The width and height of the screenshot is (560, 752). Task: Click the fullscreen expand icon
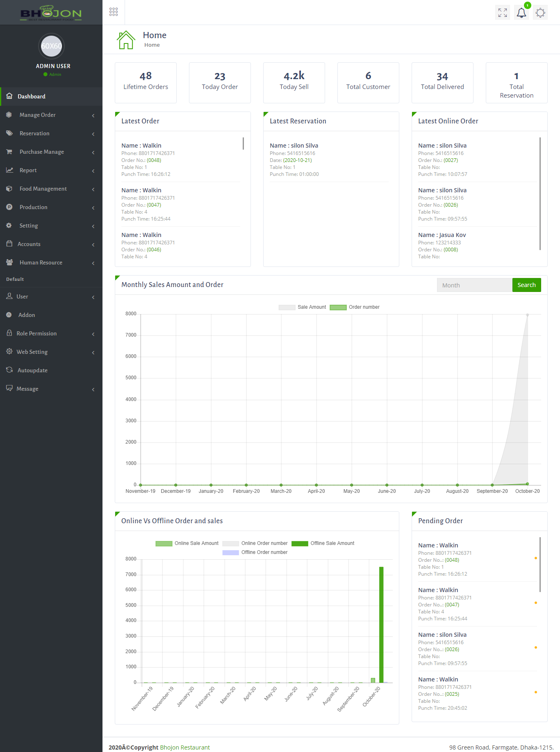[503, 13]
